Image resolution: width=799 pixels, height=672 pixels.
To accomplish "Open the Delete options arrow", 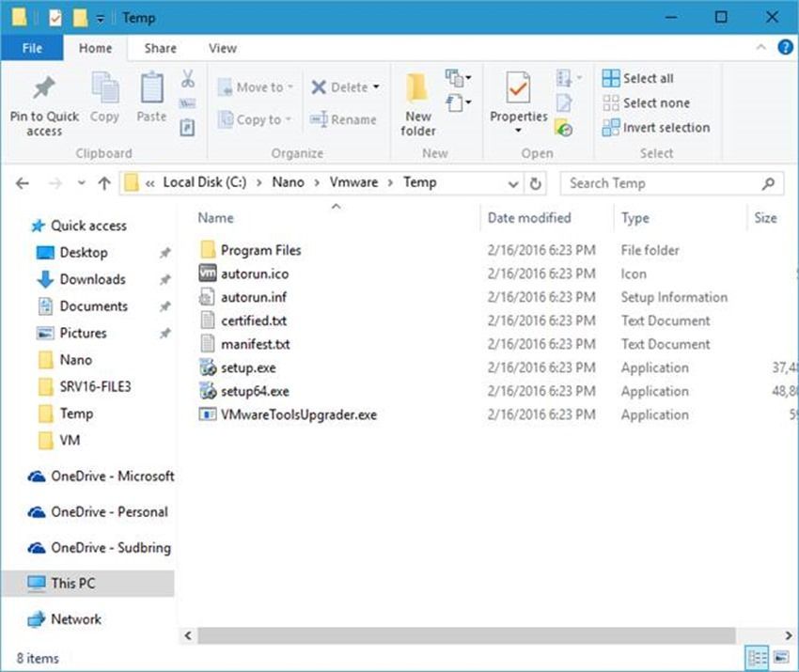I will tap(376, 87).
